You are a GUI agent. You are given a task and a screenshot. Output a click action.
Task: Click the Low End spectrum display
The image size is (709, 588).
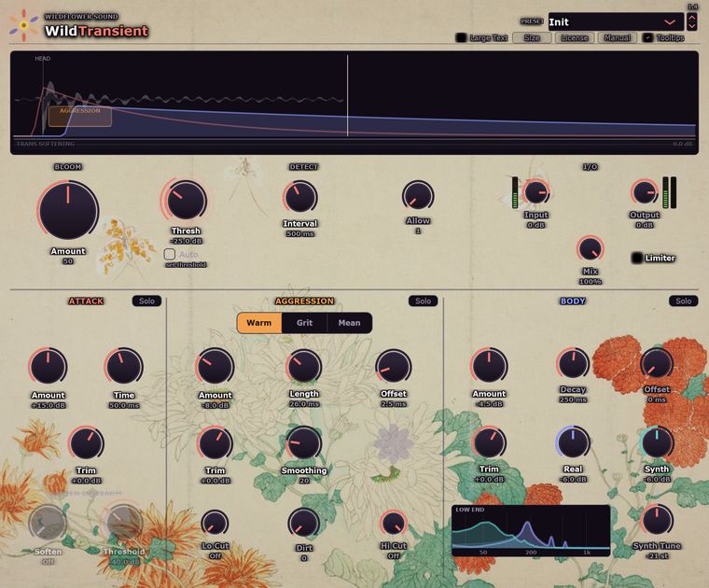pyautogui.click(x=531, y=530)
